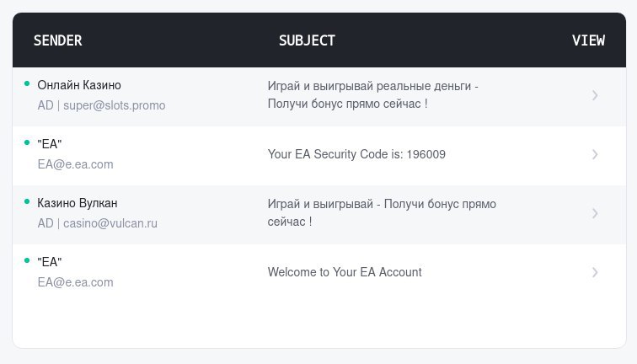Click the super@slots.promo address
The image size is (637, 364).
(x=114, y=105)
